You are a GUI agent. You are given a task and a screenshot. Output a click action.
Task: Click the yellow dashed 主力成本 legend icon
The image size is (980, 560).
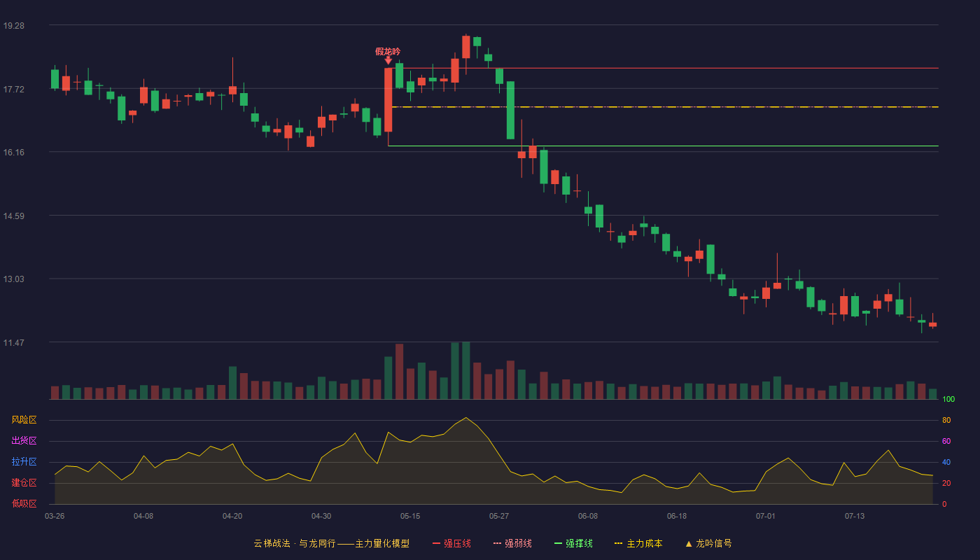click(618, 544)
